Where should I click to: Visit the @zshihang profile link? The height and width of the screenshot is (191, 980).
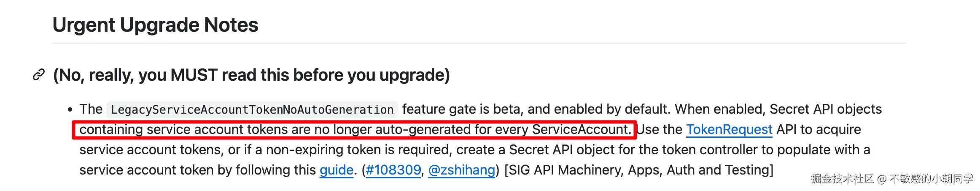(461, 170)
